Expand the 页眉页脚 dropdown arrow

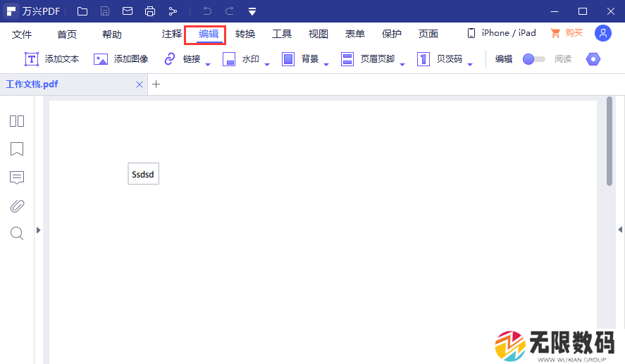tap(402, 64)
